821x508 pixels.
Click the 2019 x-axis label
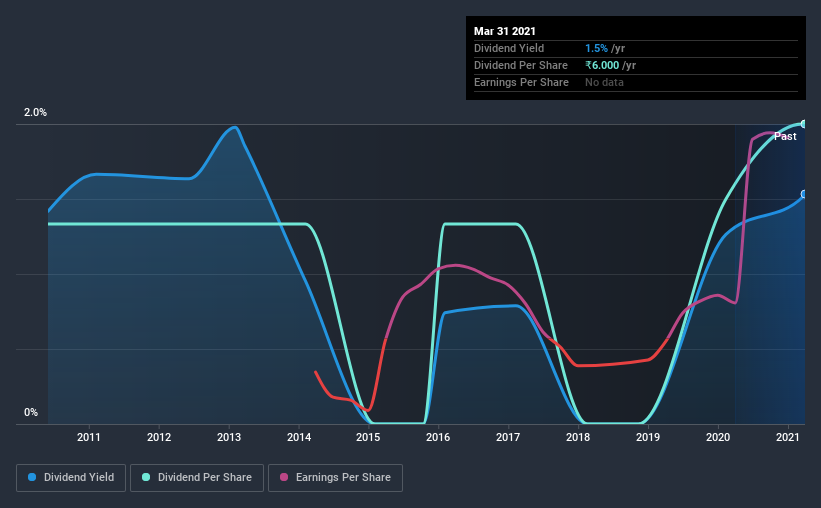point(648,437)
